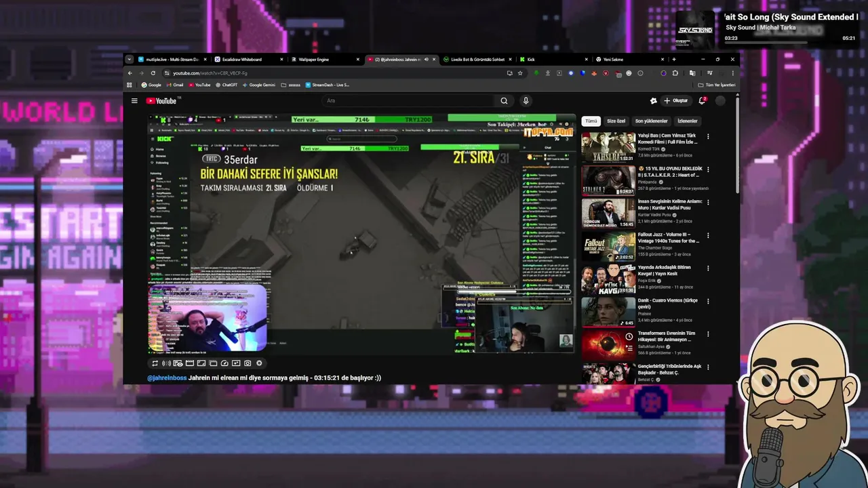Screen dimensions: 868x488
Task: Open Yahşi Batı video thumbnail
Action: [608, 147]
